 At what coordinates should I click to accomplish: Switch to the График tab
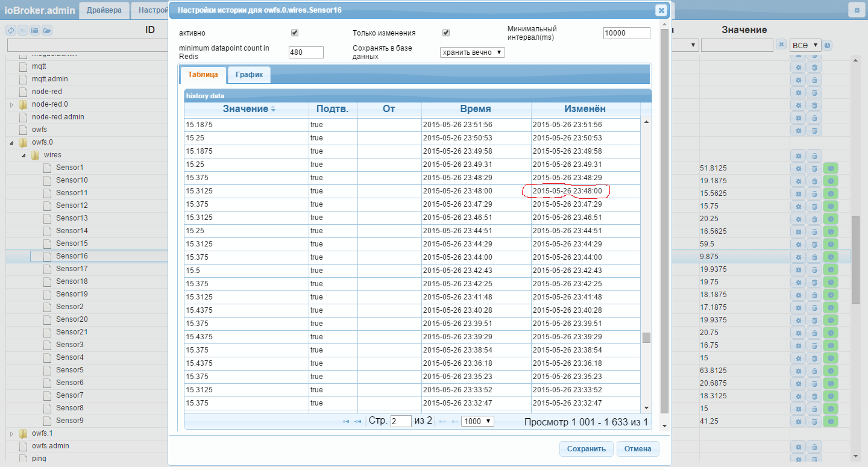pyautogui.click(x=249, y=75)
